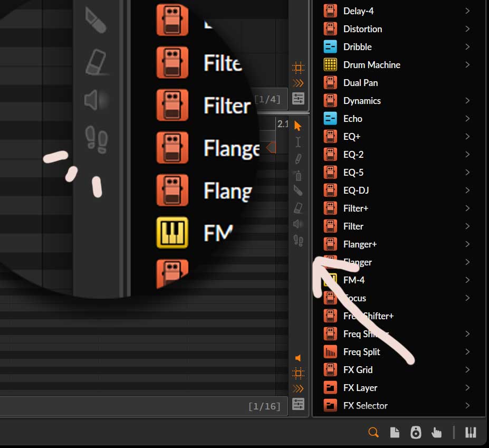Viewport: 489px width, 448px height.
Task: Open the file browser page icon
Action: tap(395, 432)
